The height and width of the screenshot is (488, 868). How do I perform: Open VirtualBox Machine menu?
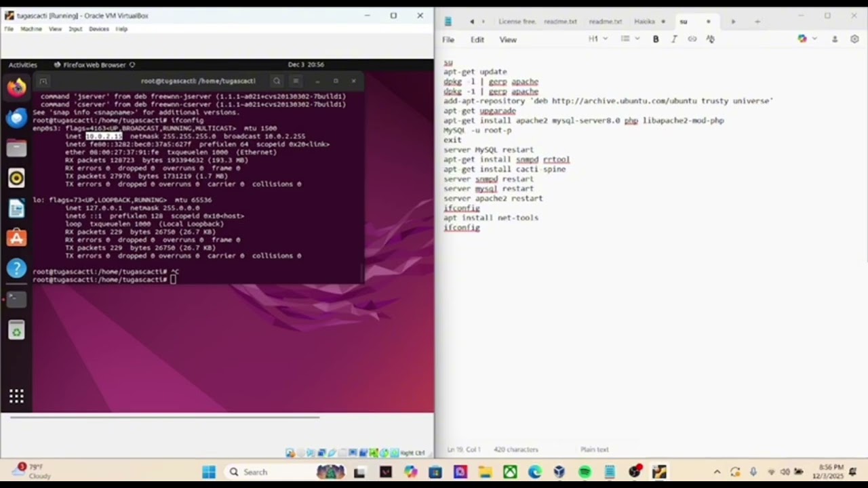coord(31,29)
